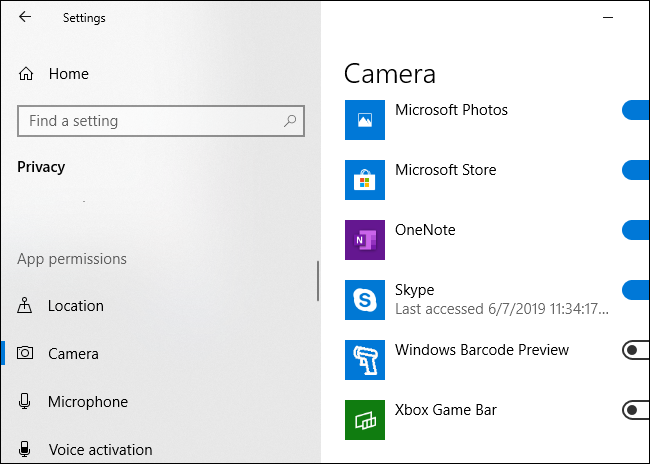650x464 pixels.
Task: Click the Microsoft Photos app icon
Action: point(364,120)
